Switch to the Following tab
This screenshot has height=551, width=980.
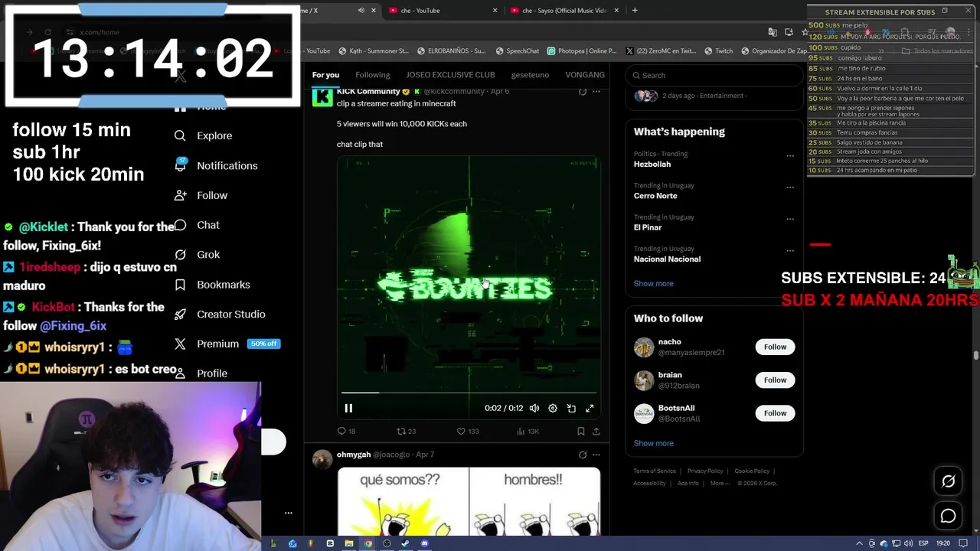[373, 75]
